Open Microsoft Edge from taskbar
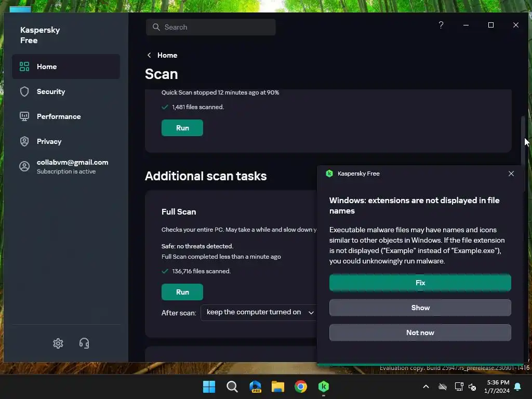This screenshot has height=399, width=532. point(255,387)
